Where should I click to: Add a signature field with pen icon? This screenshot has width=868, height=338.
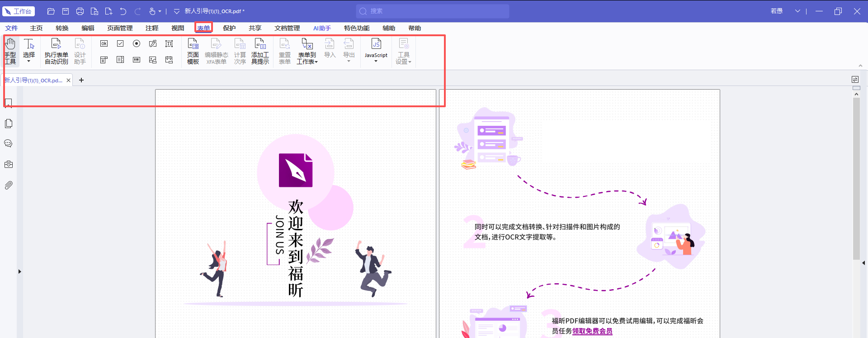click(x=153, y=43)
